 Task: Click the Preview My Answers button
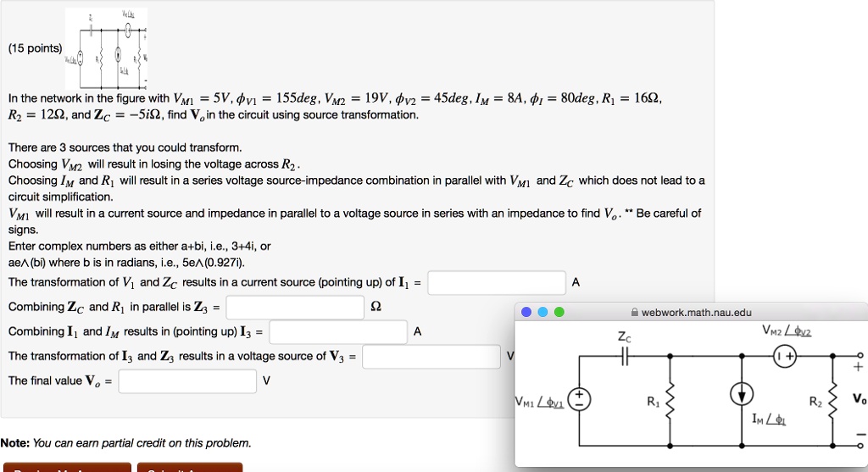pos(68,468)
